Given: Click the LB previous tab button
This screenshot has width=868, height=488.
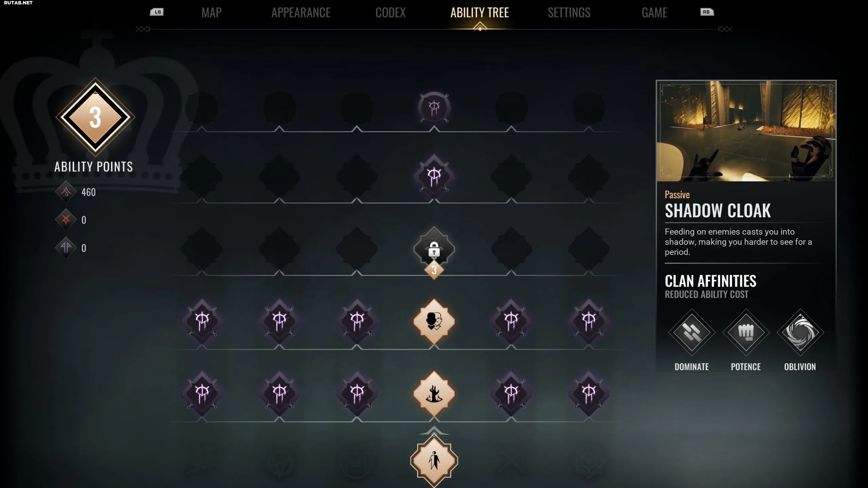Looking at the screenshot, I should coord(157,12).
